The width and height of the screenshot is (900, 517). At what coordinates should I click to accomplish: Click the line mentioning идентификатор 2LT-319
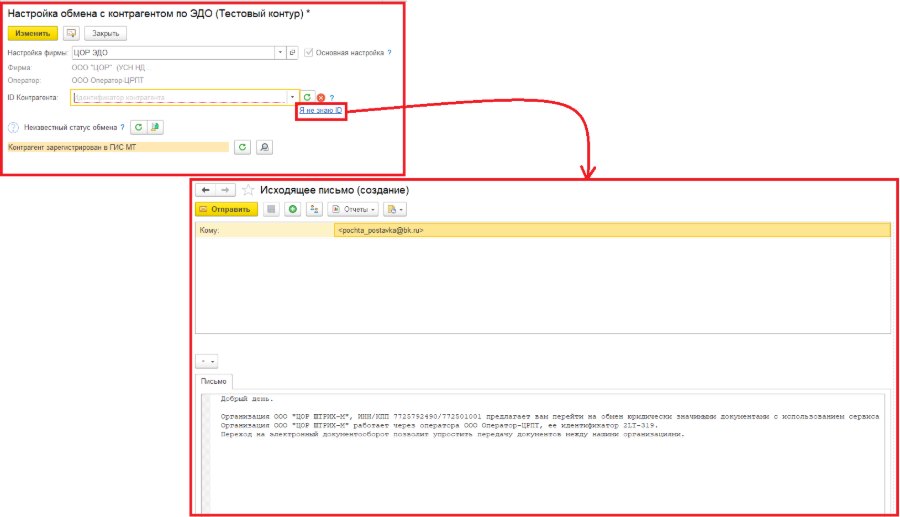439,426
